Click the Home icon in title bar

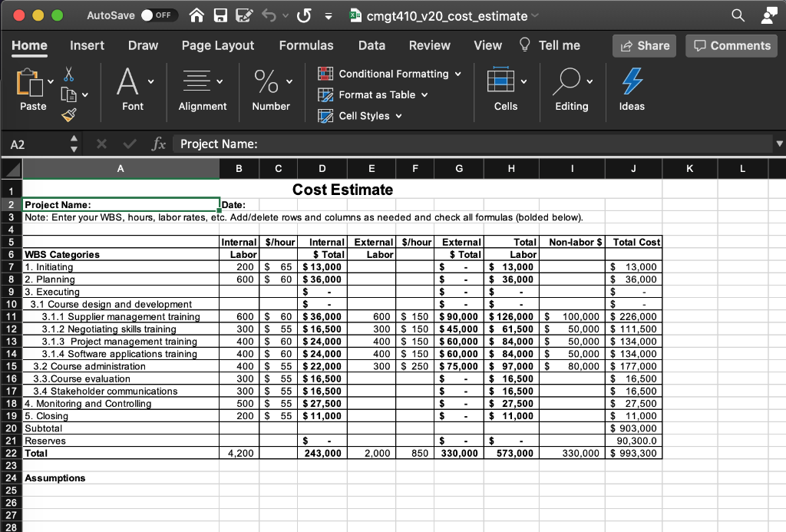[198, 15]
